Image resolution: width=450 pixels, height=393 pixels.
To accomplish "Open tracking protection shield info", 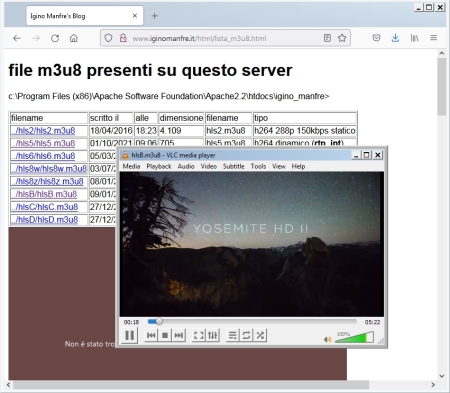I will [108, 38].
